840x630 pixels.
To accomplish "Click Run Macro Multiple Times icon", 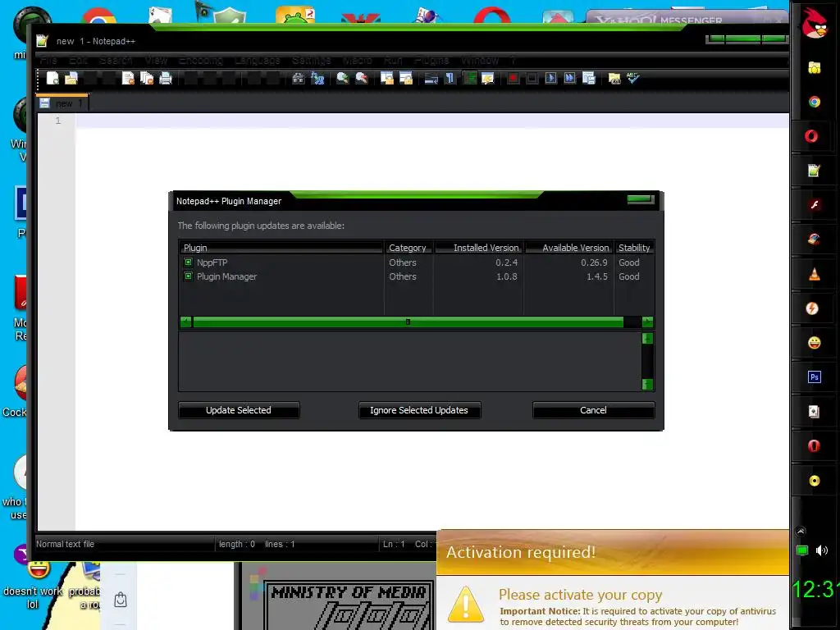I will tap(570, 78).
